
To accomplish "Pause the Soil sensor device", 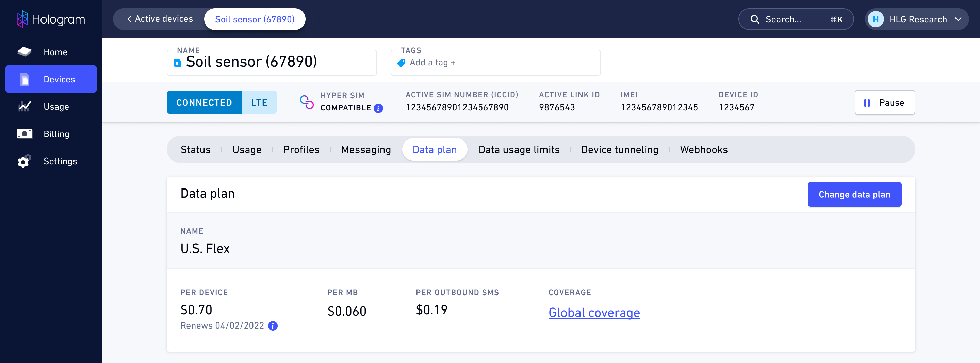I will [885, 102].
